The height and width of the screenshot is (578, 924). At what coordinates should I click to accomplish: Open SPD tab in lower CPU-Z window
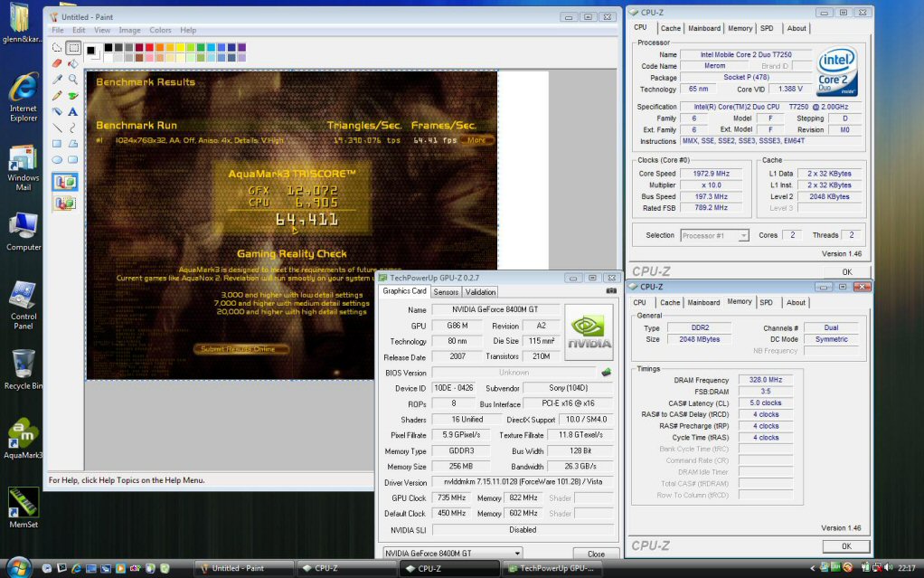pos(766,302)
